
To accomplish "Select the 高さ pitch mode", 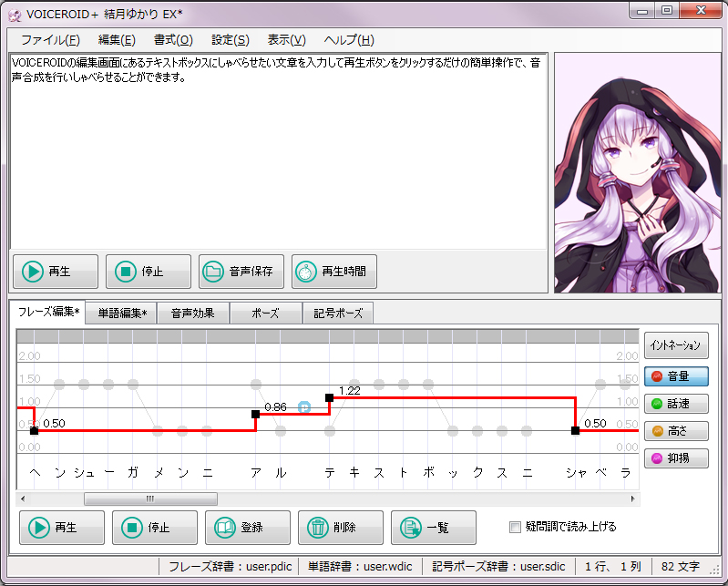I will click(x=676, y=431).
